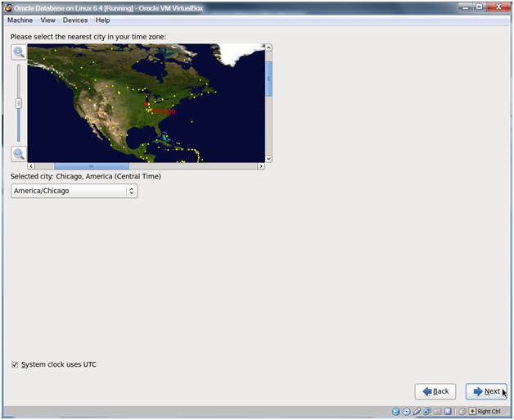Click the hard disk activity status icon

tap(396, 411)
